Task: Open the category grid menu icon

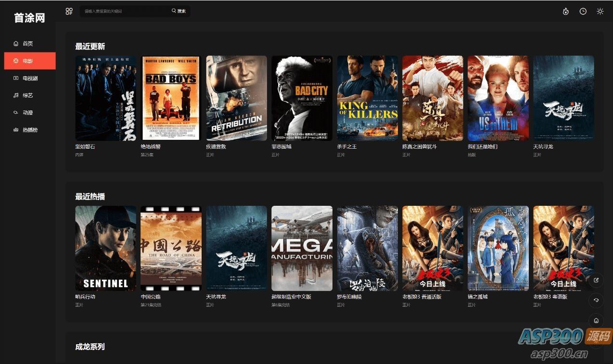Action: (x=69, y=11)
